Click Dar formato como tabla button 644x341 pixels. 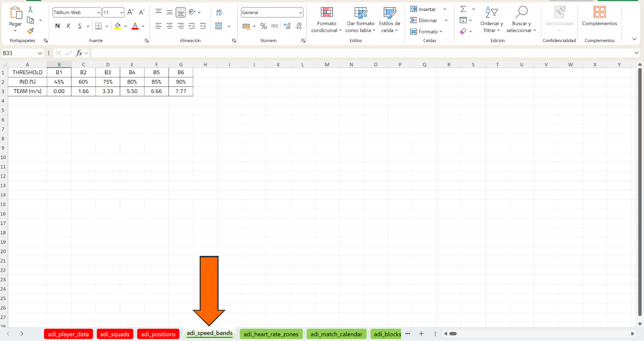(x=360, y=20)
